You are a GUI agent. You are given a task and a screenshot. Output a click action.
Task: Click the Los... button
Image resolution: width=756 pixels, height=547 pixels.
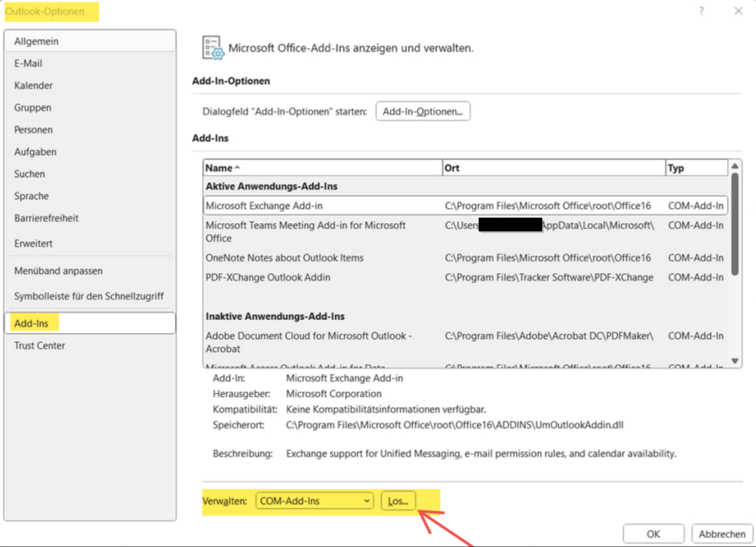(x=398, y=501)
